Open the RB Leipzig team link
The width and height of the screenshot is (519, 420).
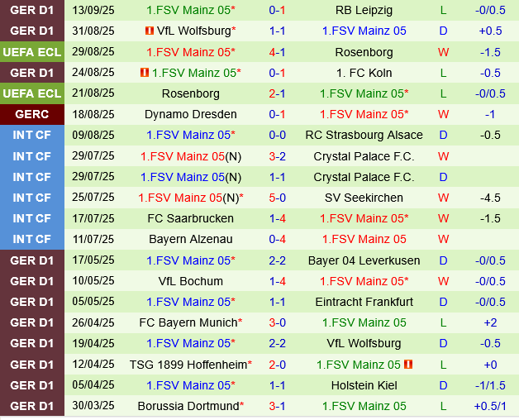pos(364,11)
